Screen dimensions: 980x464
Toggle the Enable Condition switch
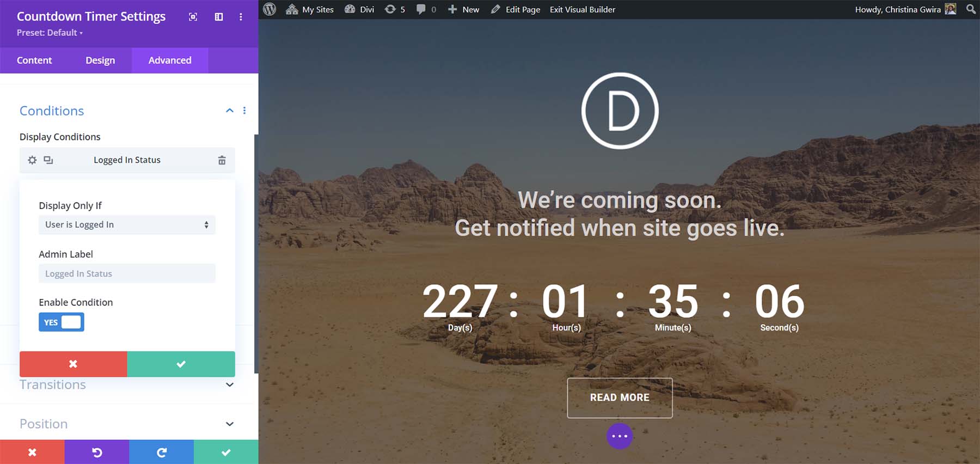point(62,322)
